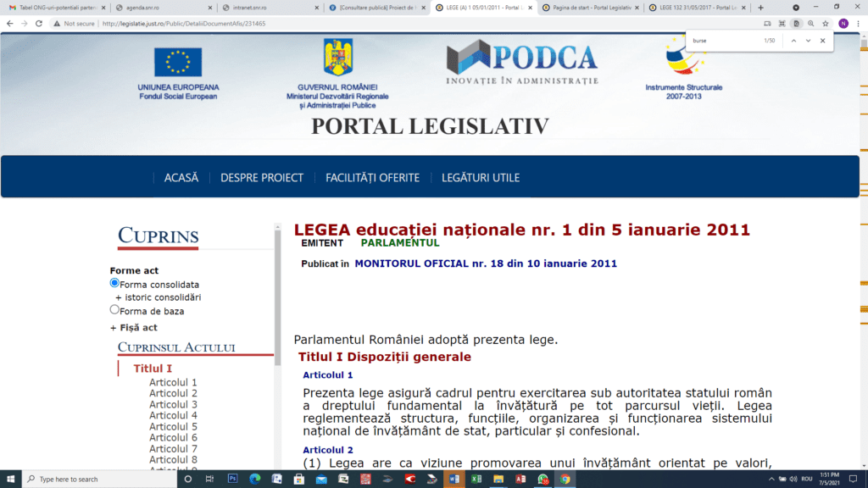Open Word from the taskbar
Viewport: 868px width, 488px height.
pos(454,480)
